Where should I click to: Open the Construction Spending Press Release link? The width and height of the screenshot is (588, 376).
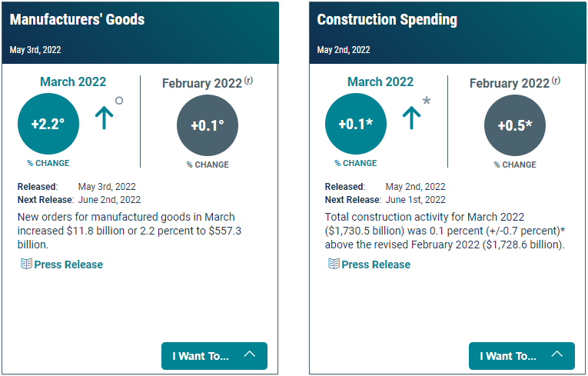[x=376, y=265]
